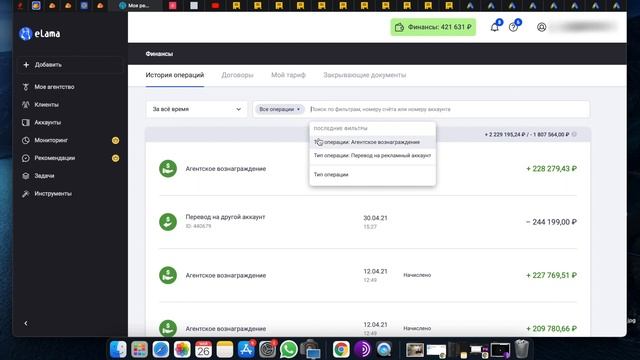The width and height of the screenshot is (640, 360).
Task: Open Trash in the Dock
Action: (522, 349)
